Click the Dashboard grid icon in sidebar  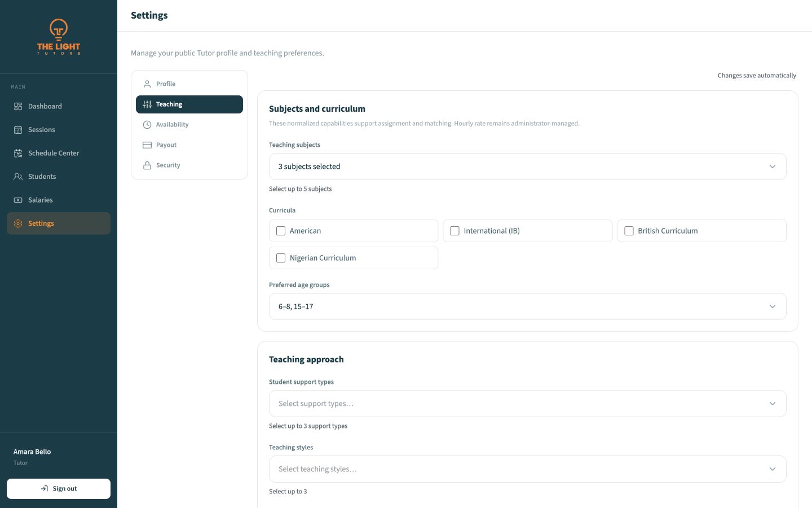click(18, 106)
